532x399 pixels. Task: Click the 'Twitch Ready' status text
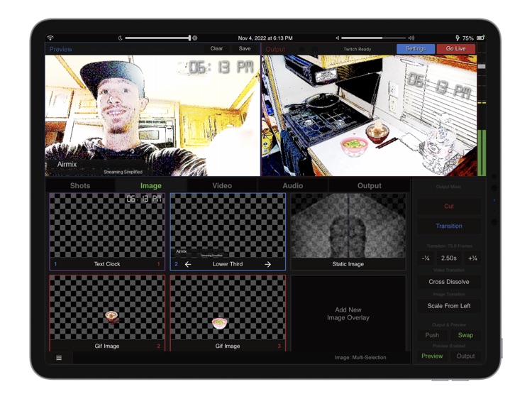click(358, 49)
